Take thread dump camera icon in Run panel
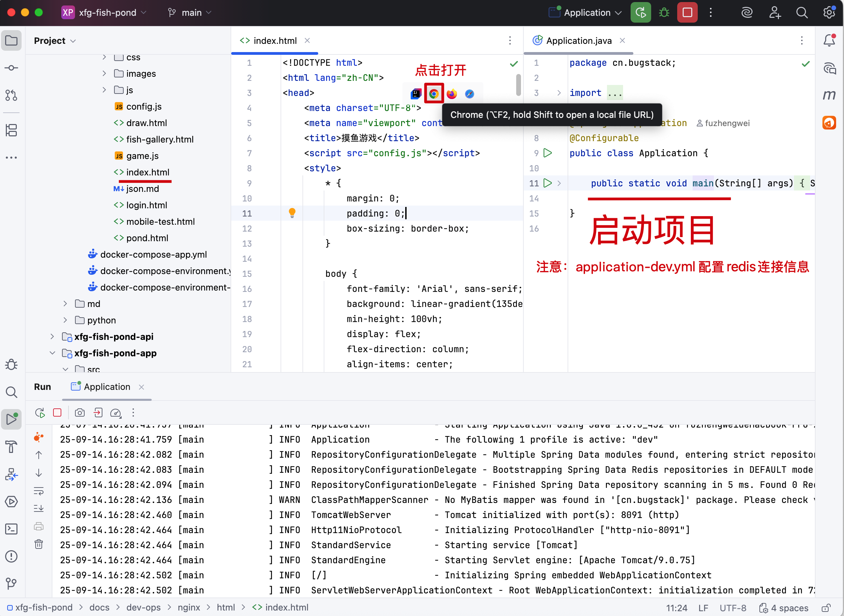Image resolution: width=844 pixels, height=616 pixels. [80, 413]
